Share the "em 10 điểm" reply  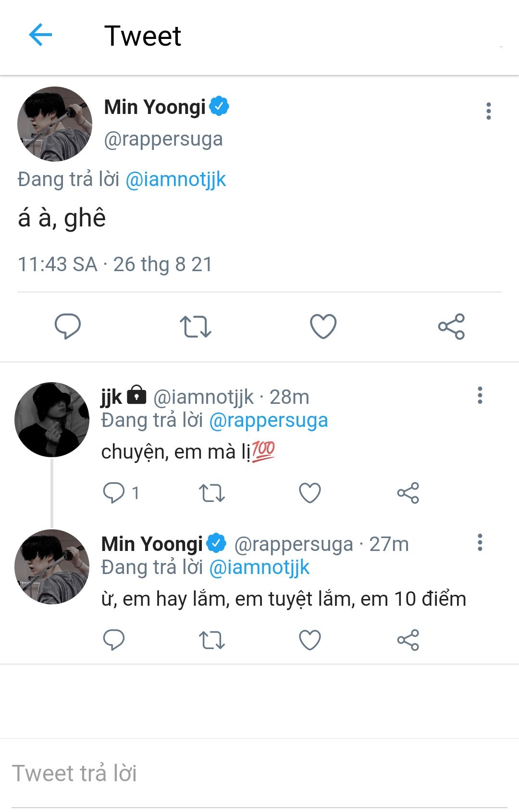pos(408,640)
